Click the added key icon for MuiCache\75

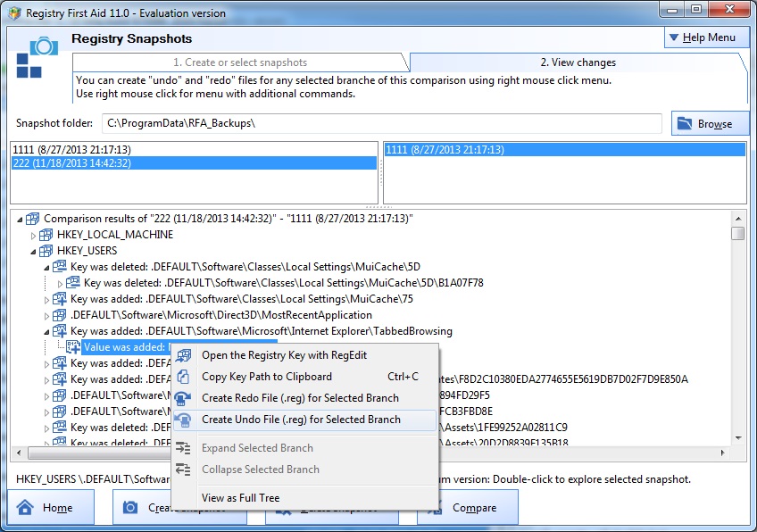(x=60, y=299)
